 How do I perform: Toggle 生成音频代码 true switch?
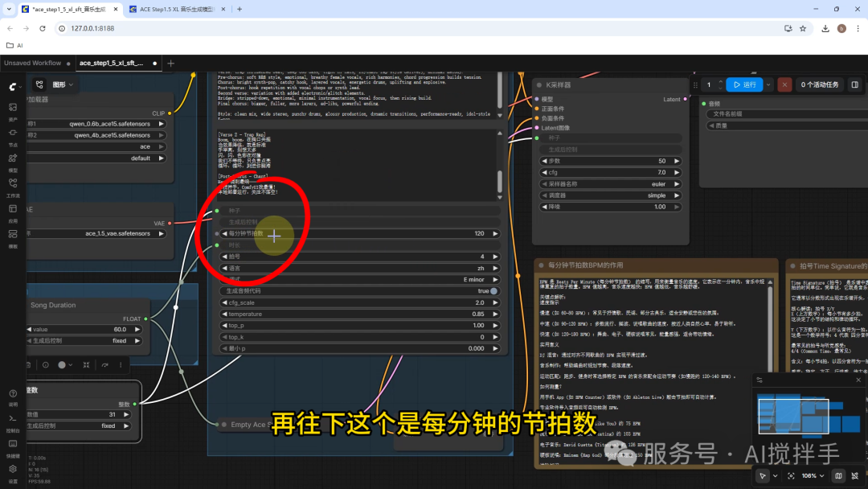[493, 290]
